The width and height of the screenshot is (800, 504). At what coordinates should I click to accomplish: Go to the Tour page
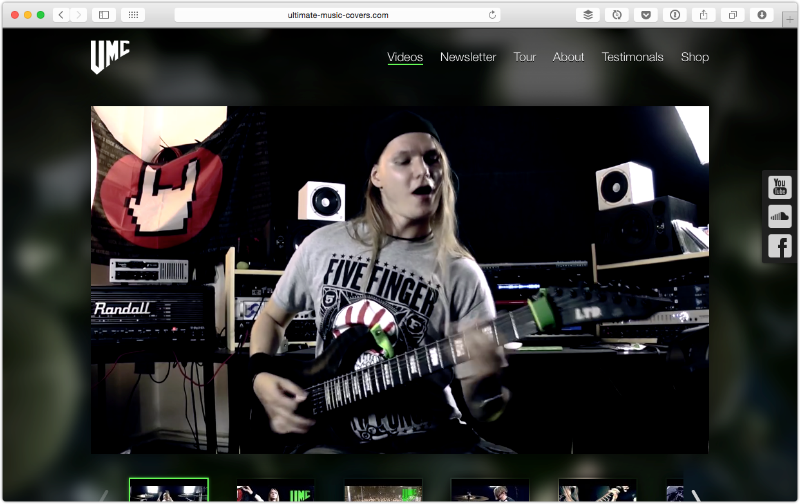524,57
